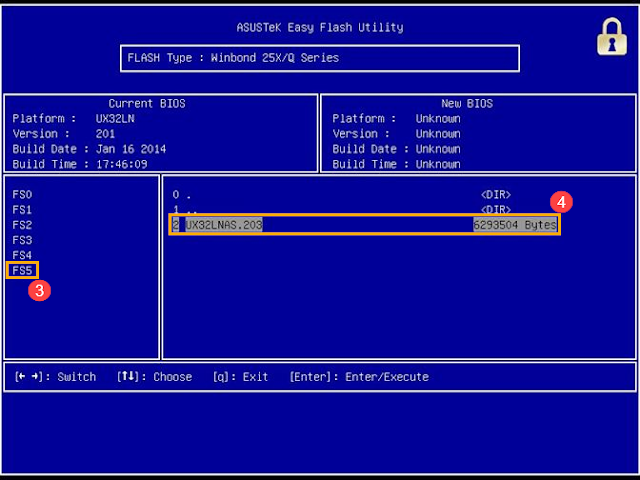640x480 pixels.
Task: Select the FS4 file system
Action: point(22,255)
